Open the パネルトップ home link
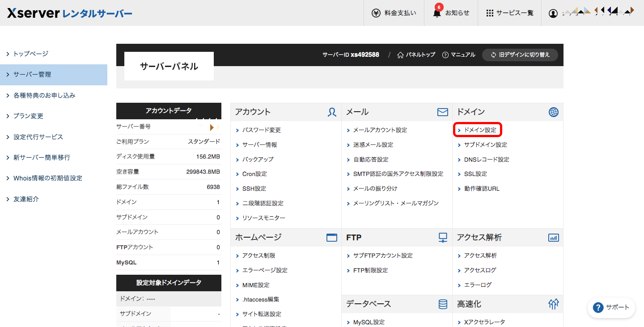Viewport: 644px width, 327px height. pyautogui.click(x=416, y=55)
